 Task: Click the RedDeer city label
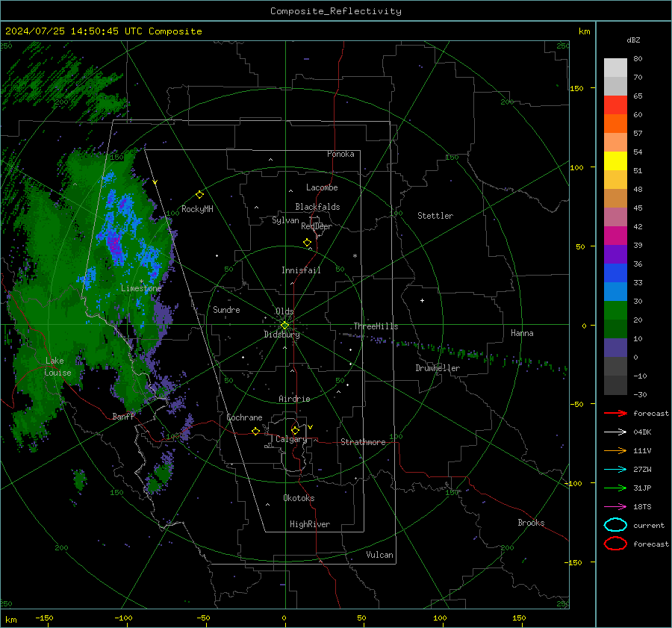point(317,226)
